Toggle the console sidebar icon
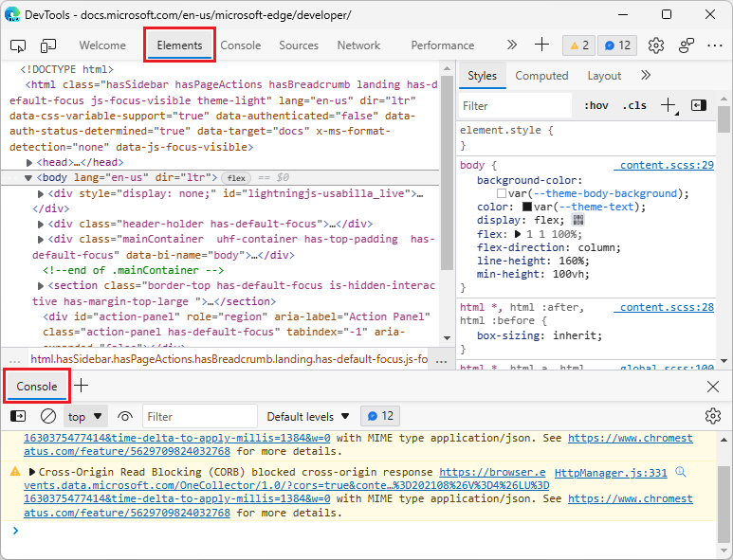 pos(18,416)
